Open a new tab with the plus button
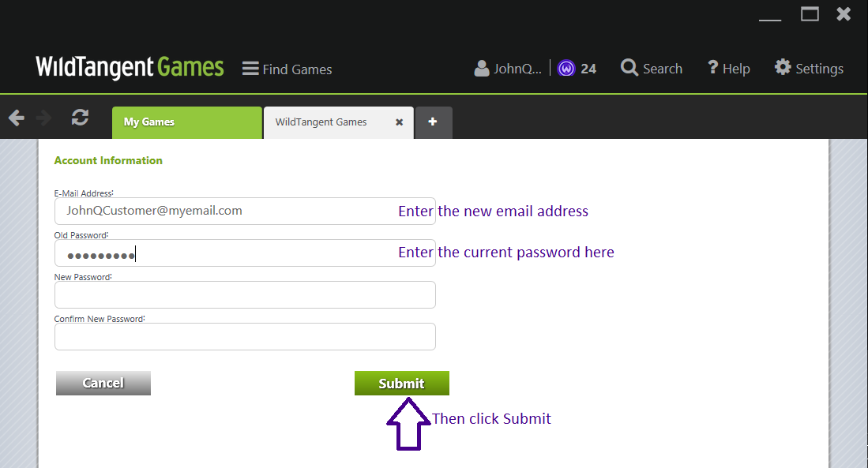This screenshot has width=868, height=468. (433, 122)
